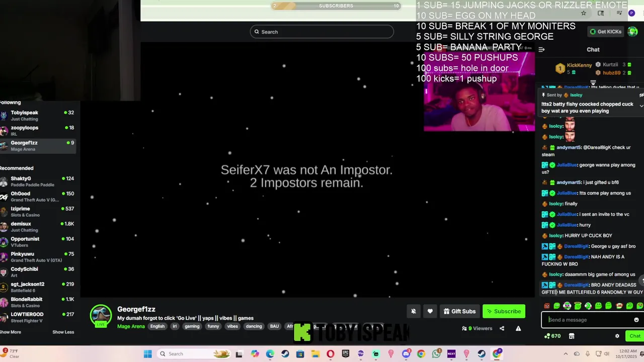Open the emoji picker in chat box
The width and height of the screenshot is (644, 362).
click(x=636, y=320)
